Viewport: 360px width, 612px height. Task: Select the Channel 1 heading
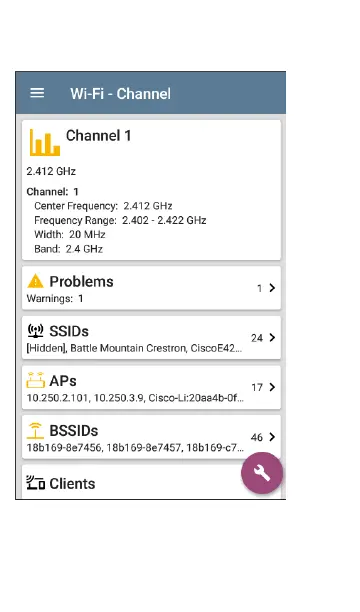point(98,135)
